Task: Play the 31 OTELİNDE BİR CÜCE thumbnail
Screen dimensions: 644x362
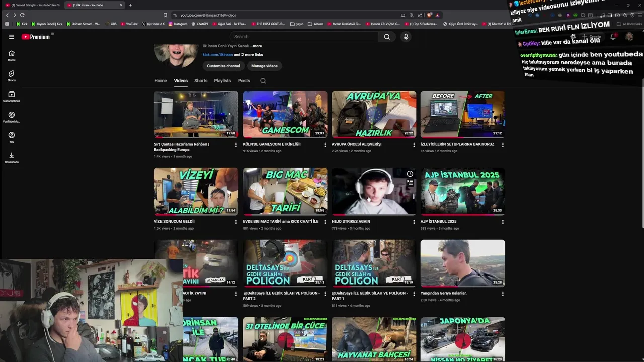Action: [x=285, y=339]
